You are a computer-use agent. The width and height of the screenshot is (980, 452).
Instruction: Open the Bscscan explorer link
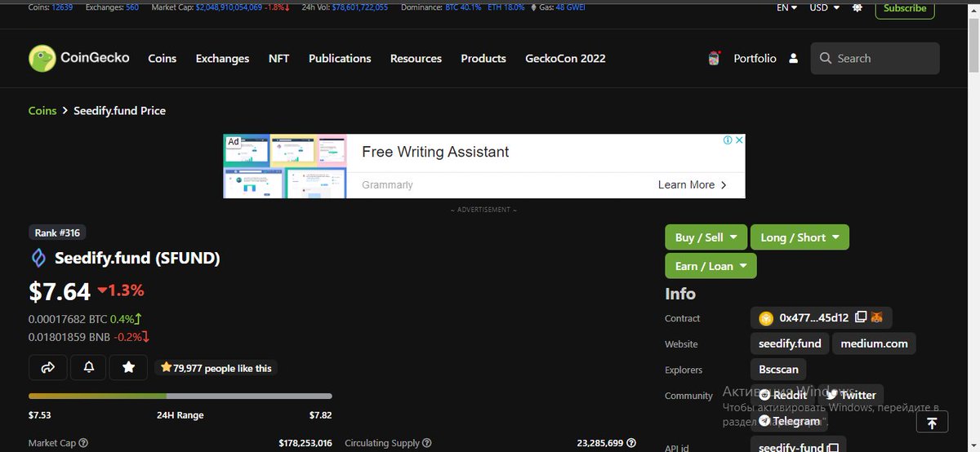[778, 370]
